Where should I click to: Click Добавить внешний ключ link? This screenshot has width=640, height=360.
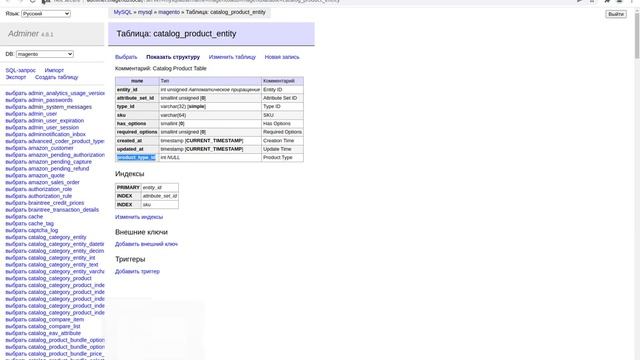pyautogui.click(x=146, y=244)
